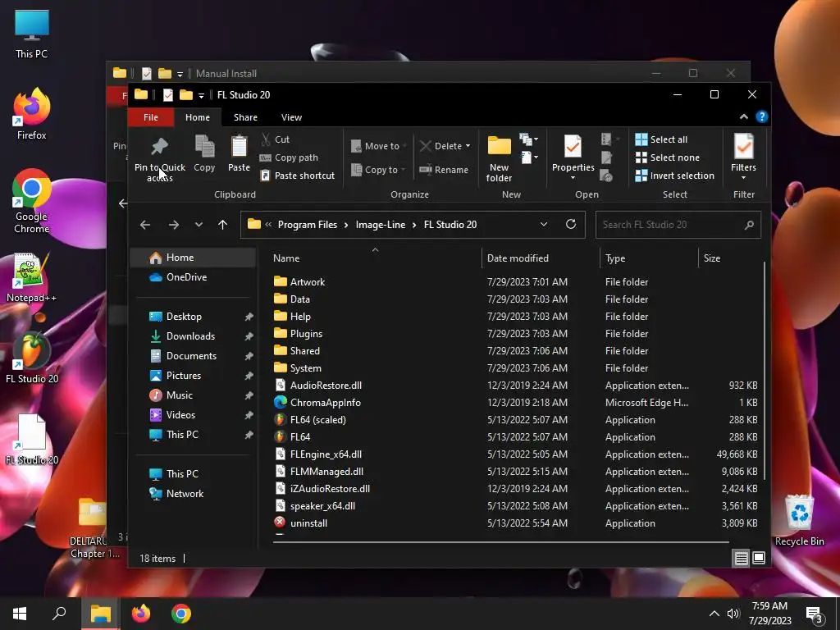Go back with the left arrow

(145, 225)
